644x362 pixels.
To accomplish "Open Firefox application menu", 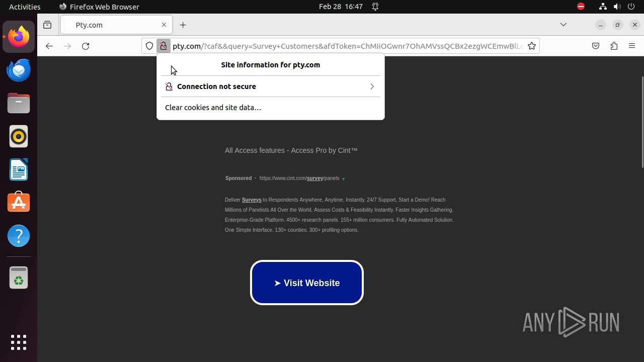I will pyautogui.click(x=632, y=46).
